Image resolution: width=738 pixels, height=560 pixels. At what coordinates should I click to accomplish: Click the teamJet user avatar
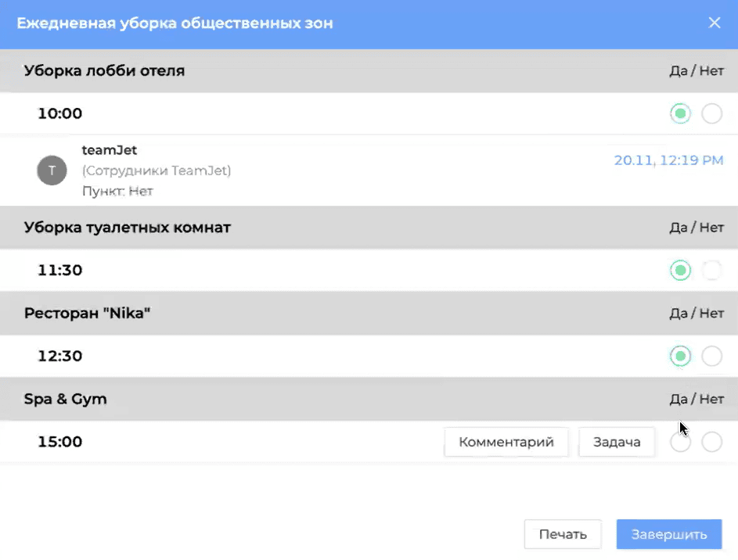pos(52,170)
